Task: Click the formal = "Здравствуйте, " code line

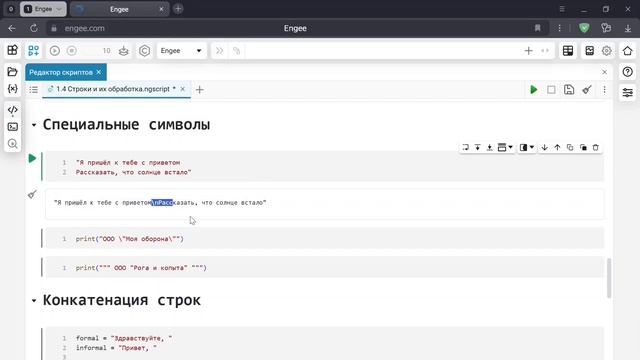Action: pos(124,338)
